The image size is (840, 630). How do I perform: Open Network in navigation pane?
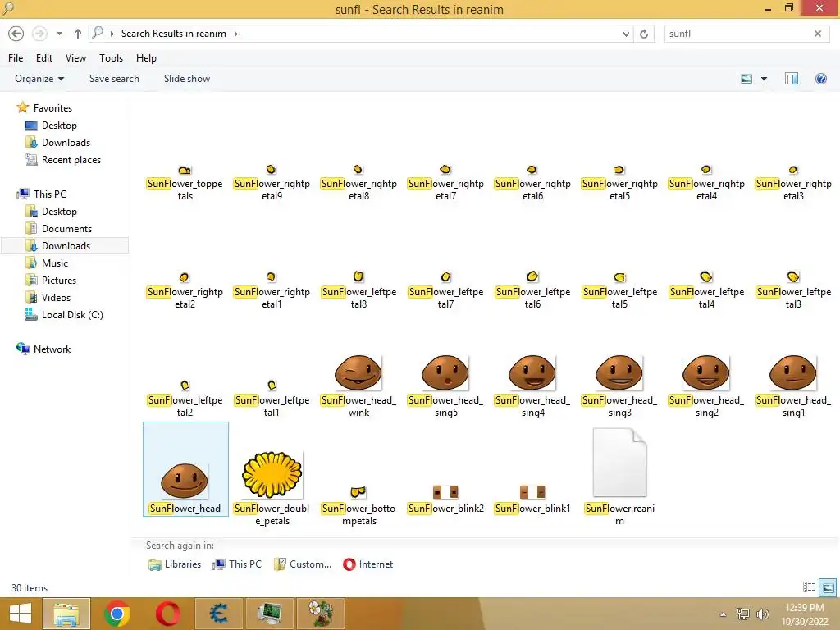pyautogui.click(x=43, y=349)
